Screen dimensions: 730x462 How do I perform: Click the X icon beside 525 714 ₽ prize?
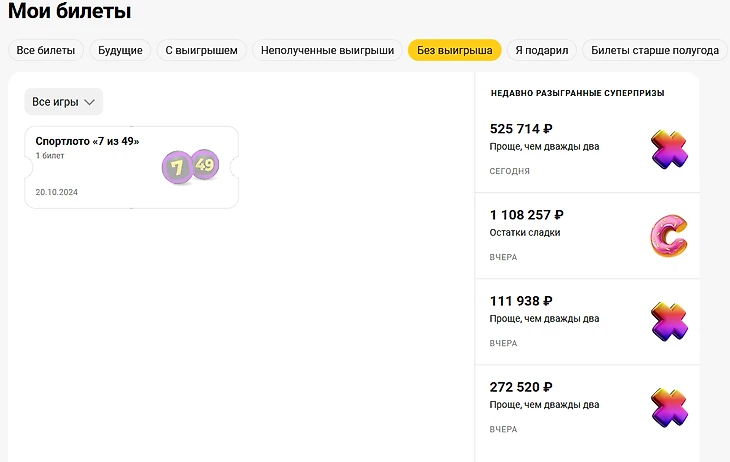point(669,149)
